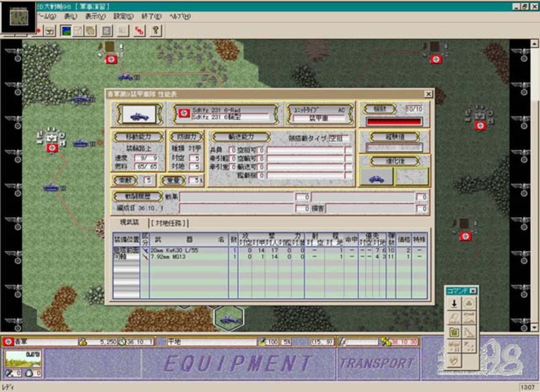Close the コマンド command window

tap(473, 291)
